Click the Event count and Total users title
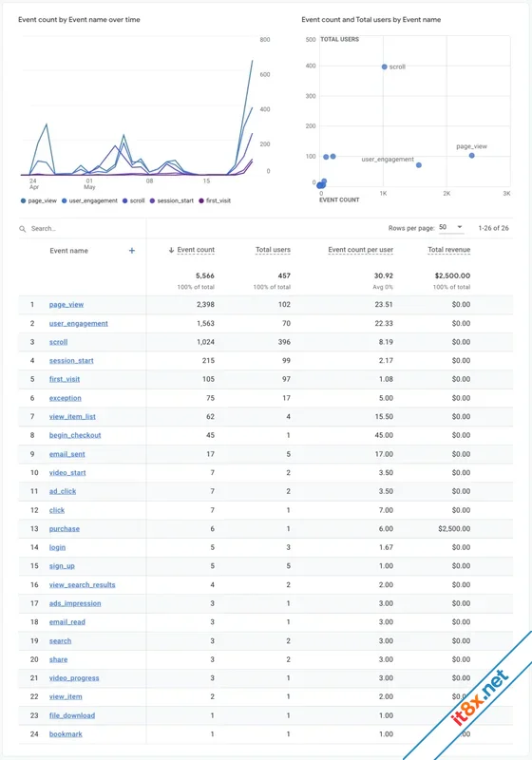This screenshot has width=532, height=760. (x=371, y=19)
